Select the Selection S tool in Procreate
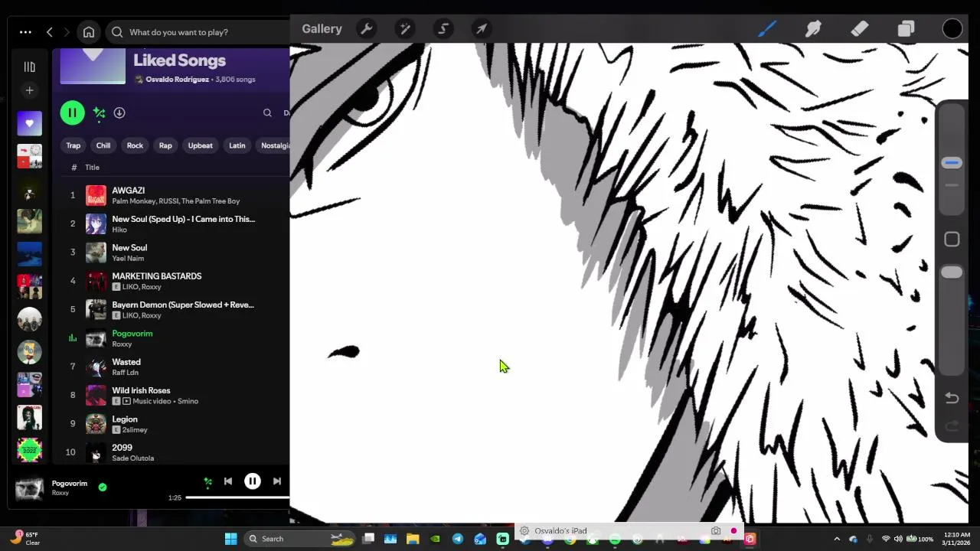This screenshot has width=980, height=551. click(443, 29)
